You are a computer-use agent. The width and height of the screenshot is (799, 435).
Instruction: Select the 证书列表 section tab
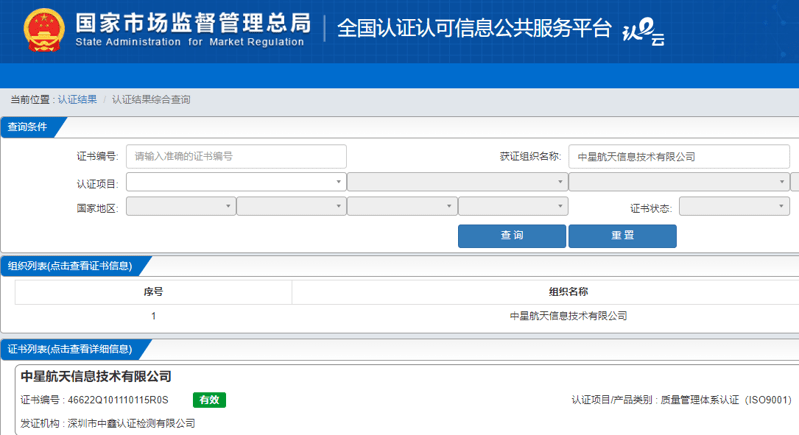tap(71, 349)
